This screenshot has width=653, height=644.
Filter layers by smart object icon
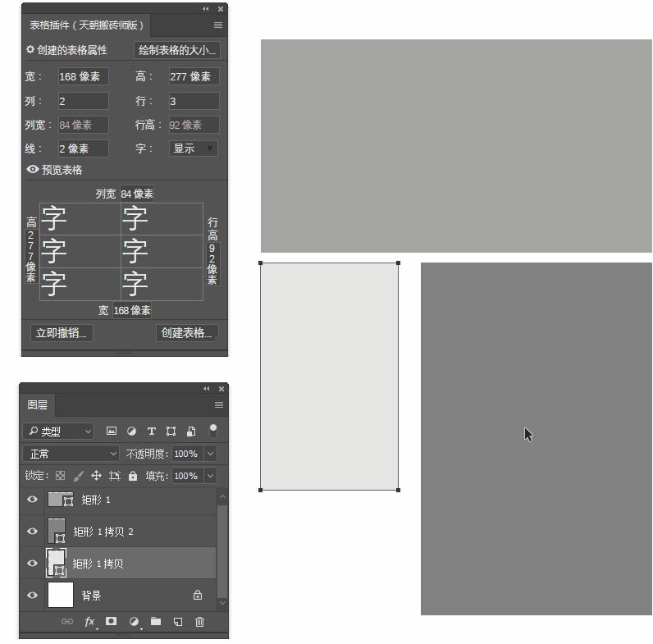click(x=191, y=432)
